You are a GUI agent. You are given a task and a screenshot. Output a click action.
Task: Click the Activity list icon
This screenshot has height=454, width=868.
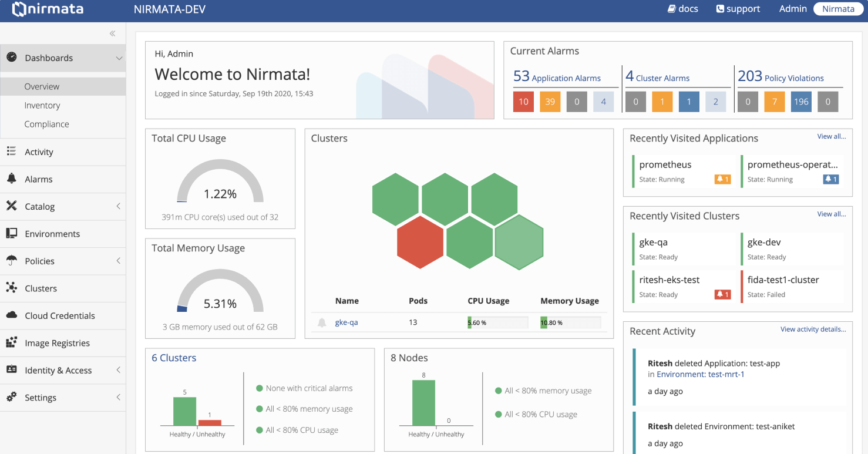(11, 152)
